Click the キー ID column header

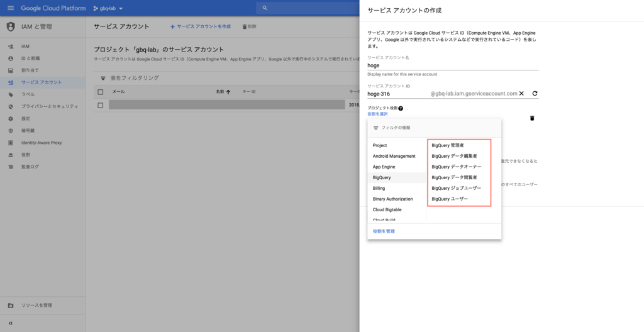249,92
